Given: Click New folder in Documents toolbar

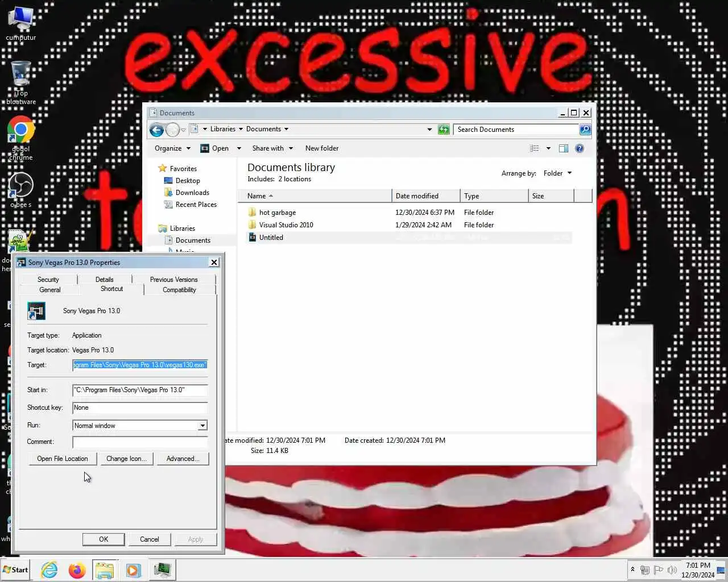Looking at the screenshot, I should [322, 148].
